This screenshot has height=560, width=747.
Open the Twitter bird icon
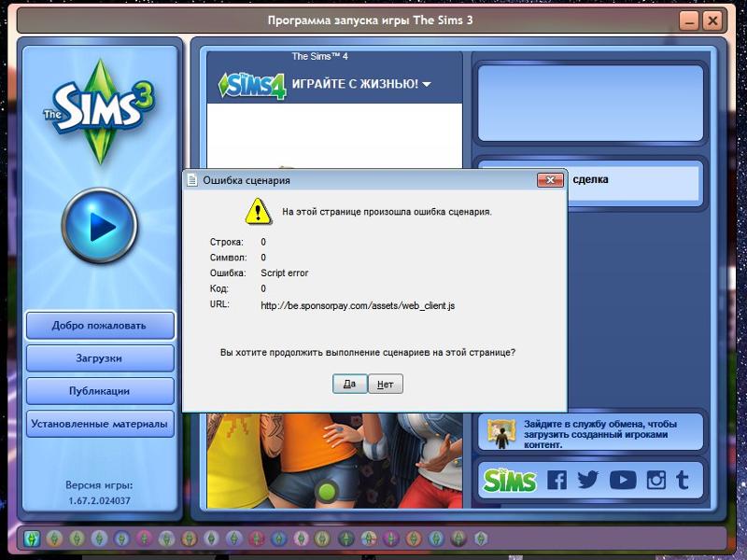pos(588,480)
